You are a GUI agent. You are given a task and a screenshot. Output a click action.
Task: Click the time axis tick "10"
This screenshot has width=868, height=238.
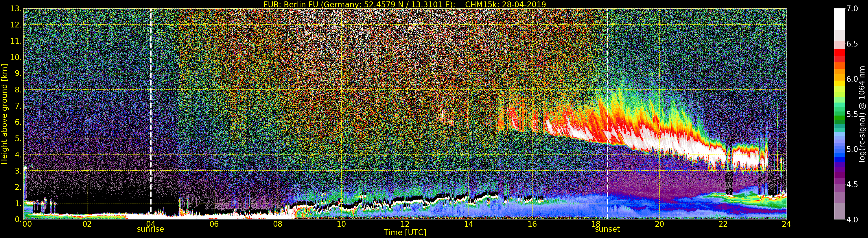[341, 224]
